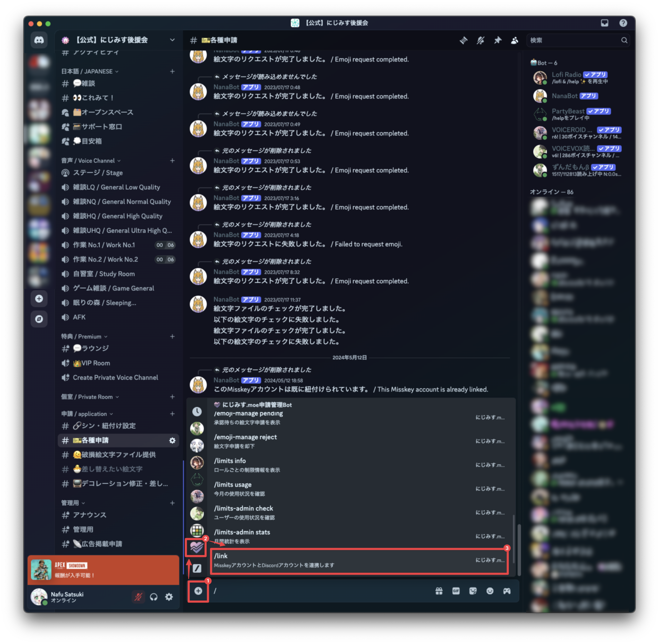Add channel to 管理用 category

click(172, 503)
